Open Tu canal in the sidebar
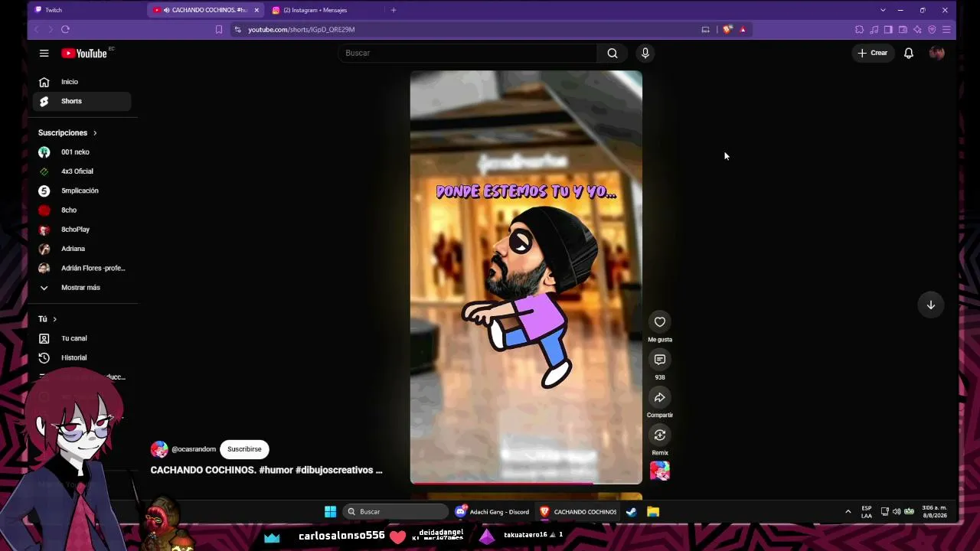Viewport: 980px width, 551px height. point(82,338)
